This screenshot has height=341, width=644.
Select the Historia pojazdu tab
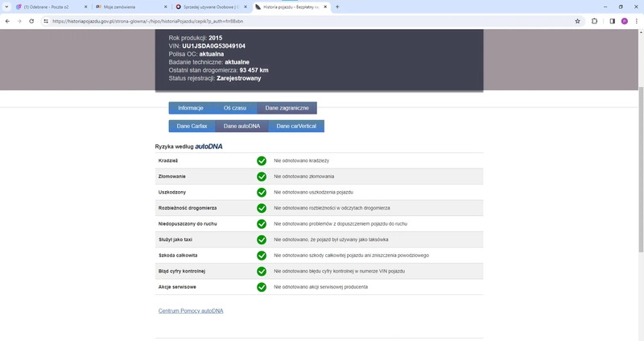pyautogui.click(x=291, y=7)
